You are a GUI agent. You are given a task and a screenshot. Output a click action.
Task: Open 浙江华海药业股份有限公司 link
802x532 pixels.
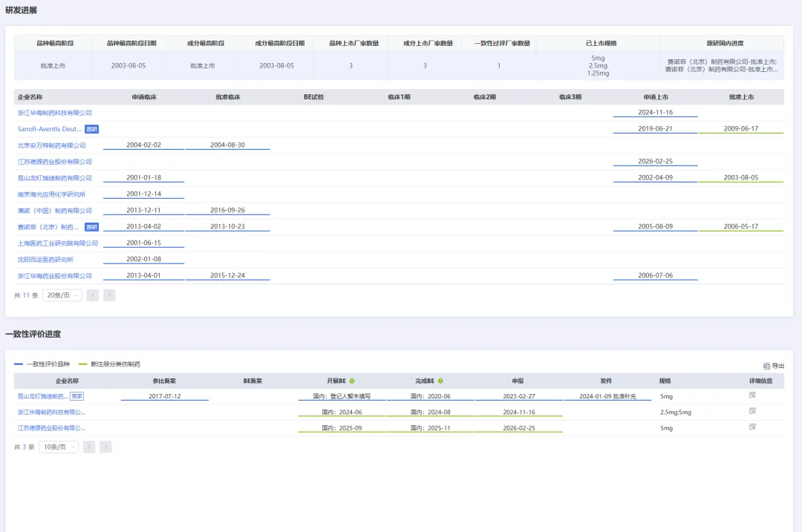tap(55, 276)
